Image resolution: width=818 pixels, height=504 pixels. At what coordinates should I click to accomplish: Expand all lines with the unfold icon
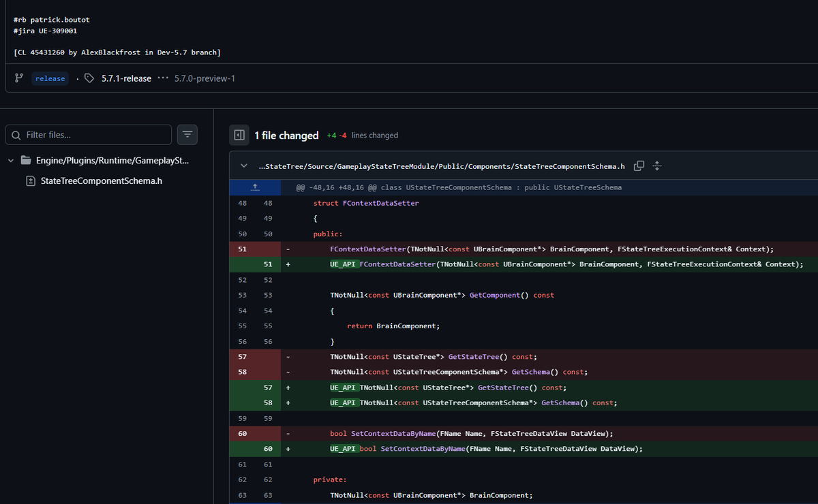[x=657, y=166]
